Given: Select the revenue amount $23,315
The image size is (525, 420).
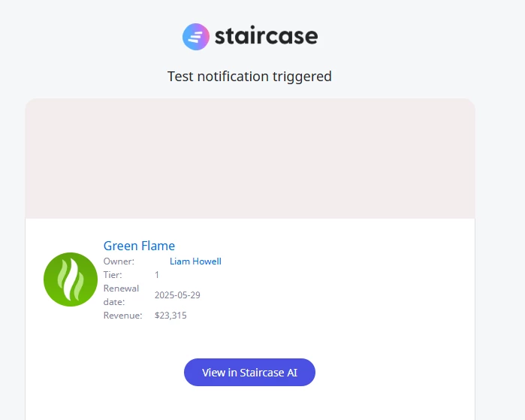Looking at the screenshot, I should click(170, 316).
